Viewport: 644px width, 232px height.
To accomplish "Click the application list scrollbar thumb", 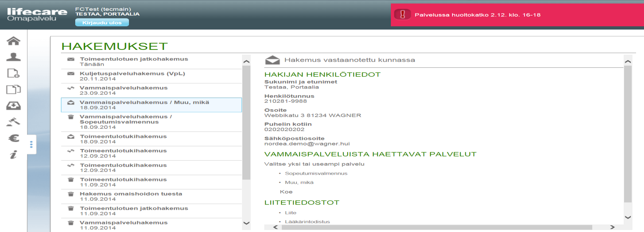I will tap(246, 123).
